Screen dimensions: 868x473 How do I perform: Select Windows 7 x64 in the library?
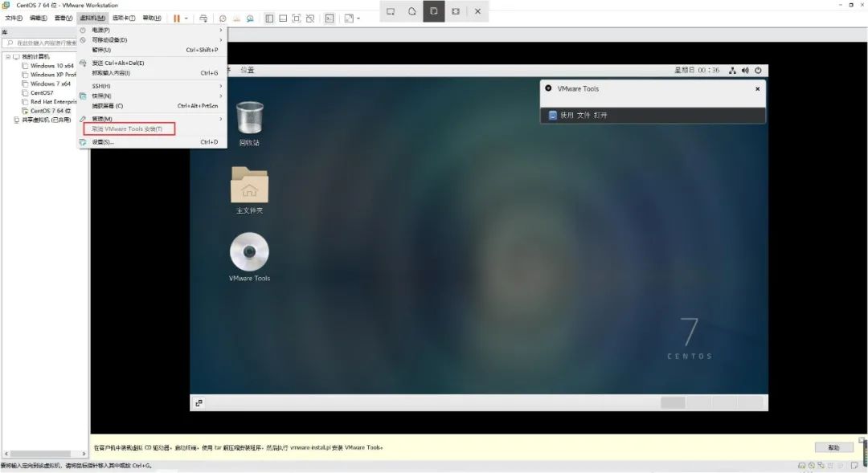click(51, 84)
